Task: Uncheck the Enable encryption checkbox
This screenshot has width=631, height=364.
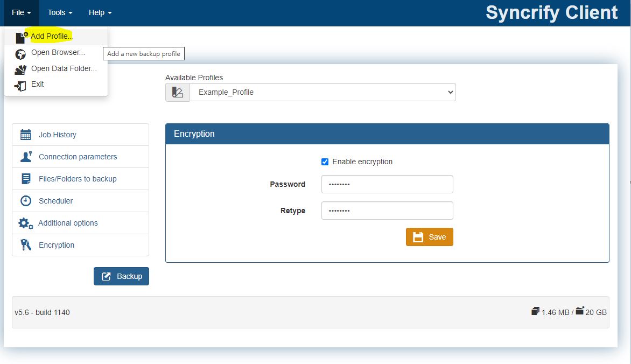Action: tap(325, 162)
